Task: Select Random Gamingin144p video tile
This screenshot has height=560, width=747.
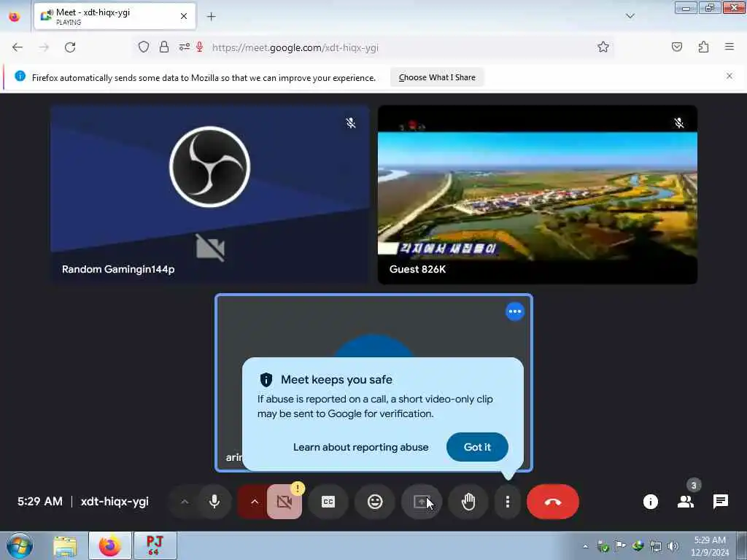Action: [x=209, y=194]
